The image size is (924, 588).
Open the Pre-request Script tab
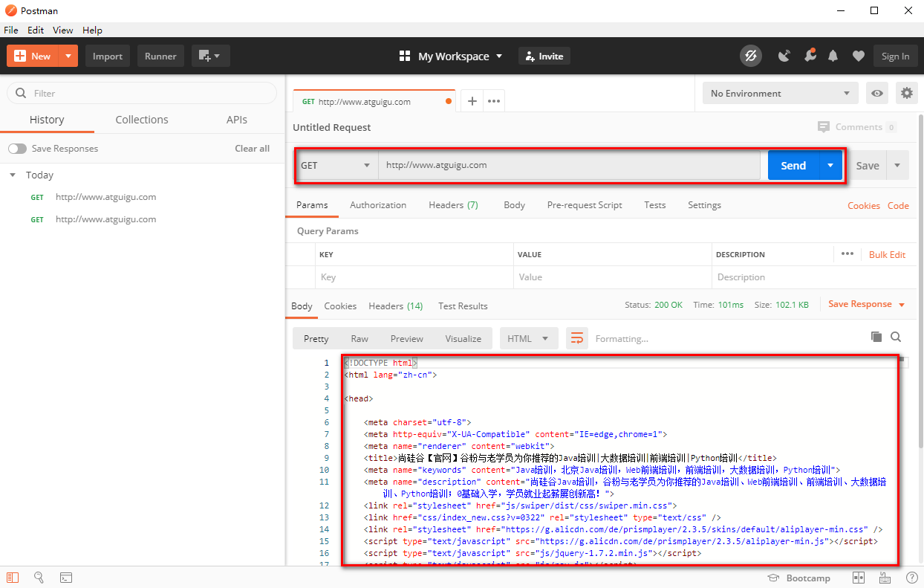click(x=585, y=205)
